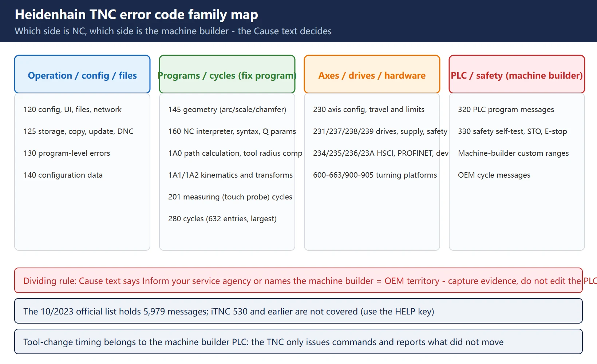Select '125 storage, copy, update, DNC' row

[x=78, y=131]
